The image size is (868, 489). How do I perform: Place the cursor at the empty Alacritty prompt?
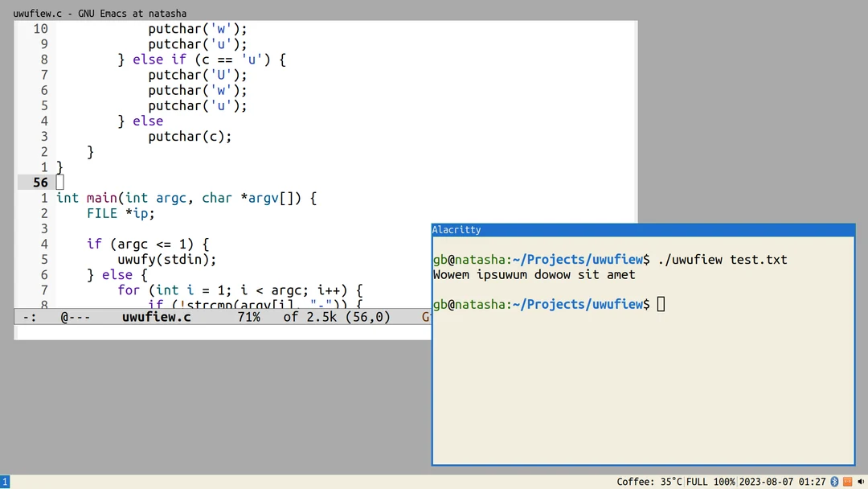tap(661, 304)
